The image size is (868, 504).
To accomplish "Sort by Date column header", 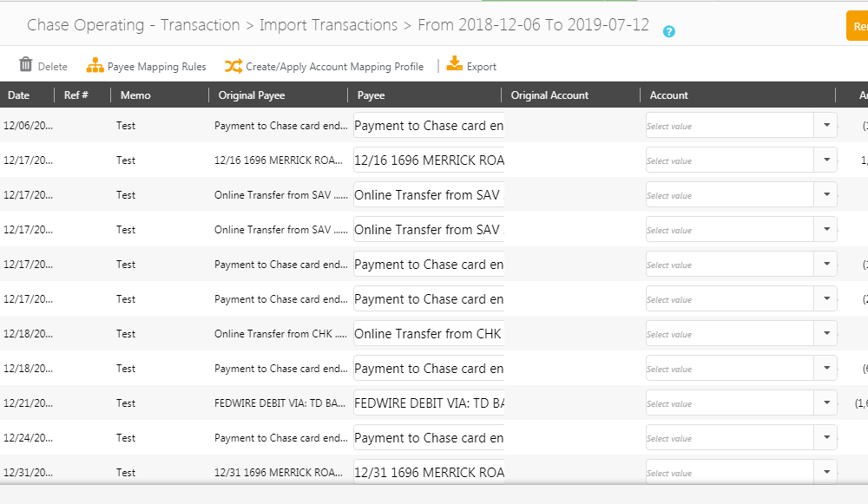I will point(18,95).
